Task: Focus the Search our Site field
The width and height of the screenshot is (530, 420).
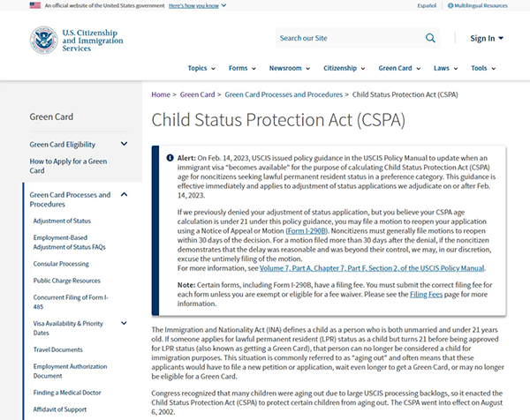Action: 350,38
